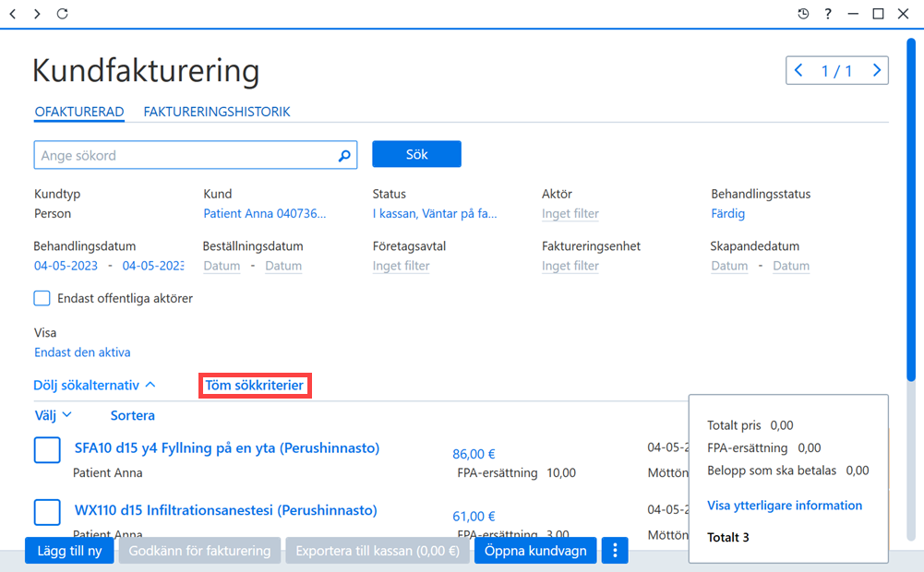Image resolution: width=924 pixels, height=572 pixels.
Task: Check the SFA10 d15 y4 Fyllning row checkbox
Action: [x=47, y=449]
